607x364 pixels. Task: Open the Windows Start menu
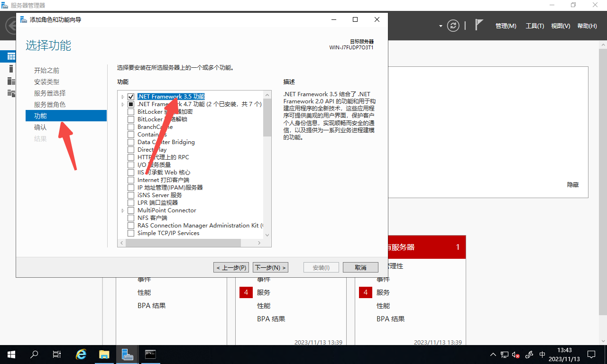pyautogui.click(x=11, y=354)
